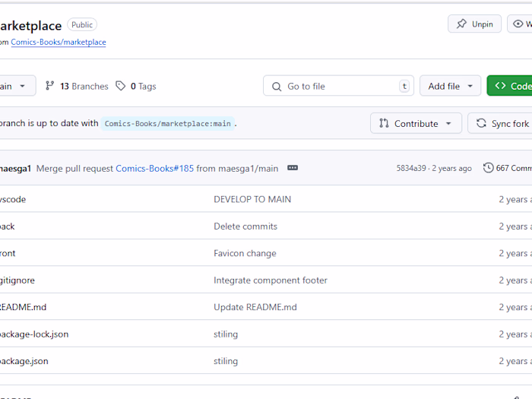Click the 'Favicon change' commit message

[245, 253]
